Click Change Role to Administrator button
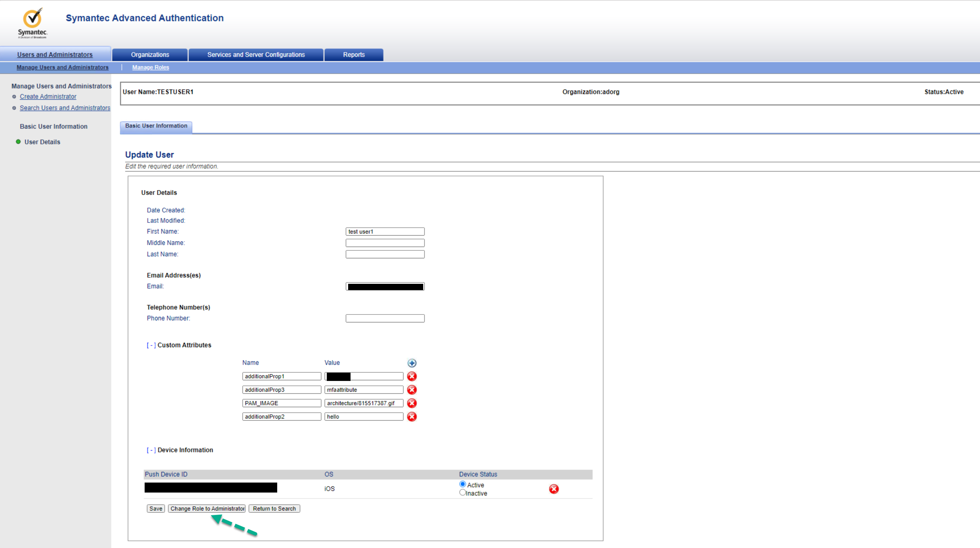 [207, 509]
